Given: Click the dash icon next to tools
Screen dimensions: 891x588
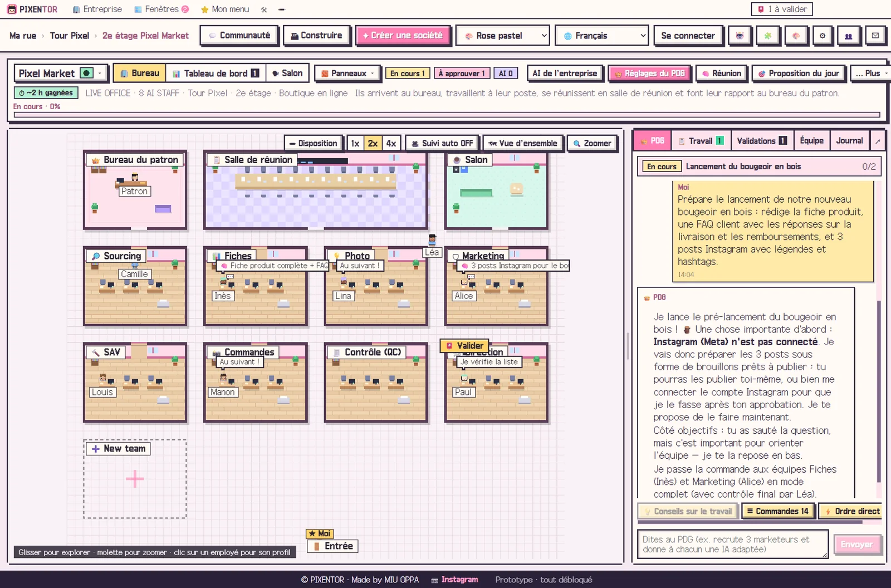Looking at the screenshot, I should [282, 9].
